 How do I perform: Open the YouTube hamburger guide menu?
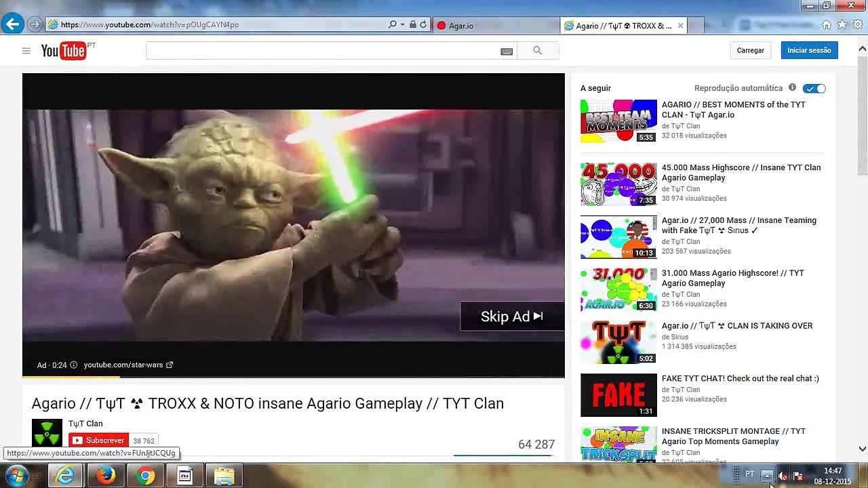pos(26,50)
